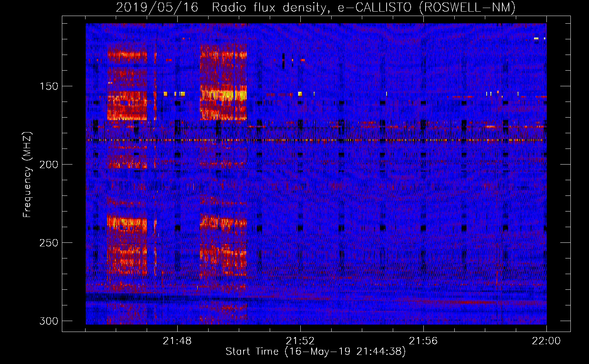Select the 150 frequency axis label

(49, 86)
